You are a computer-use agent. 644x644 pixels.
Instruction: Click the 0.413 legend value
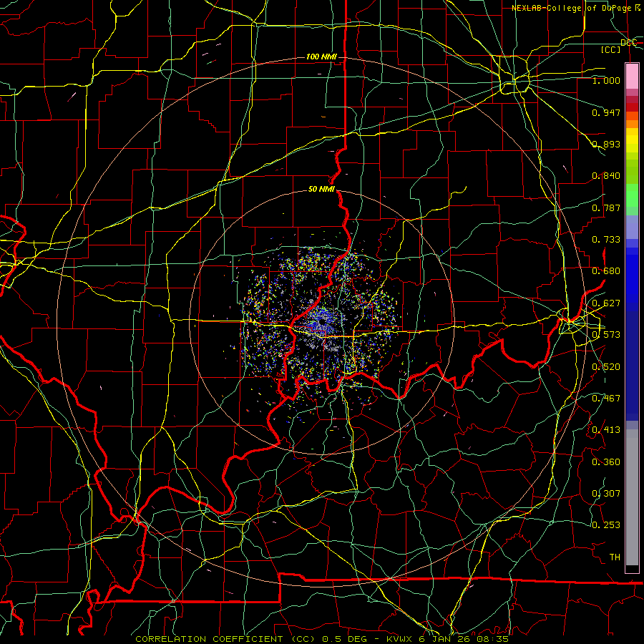coord(606,430)
